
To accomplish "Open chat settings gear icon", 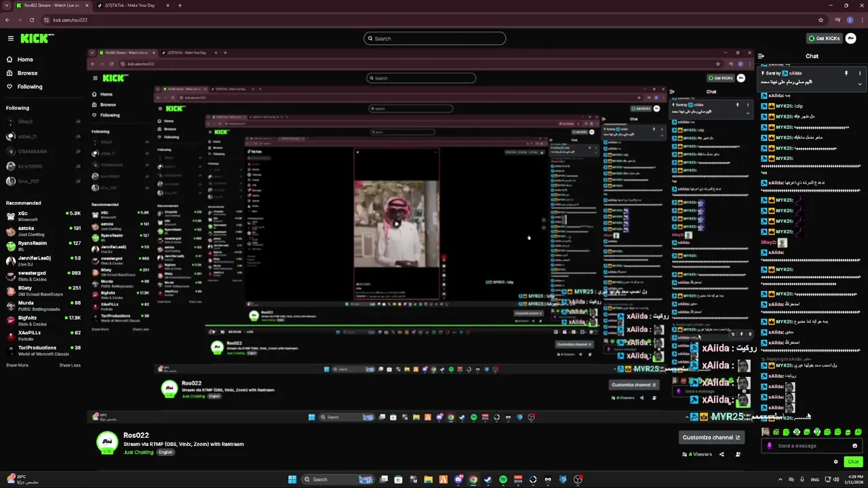I will pyautogui.click(x=835, y=462).
